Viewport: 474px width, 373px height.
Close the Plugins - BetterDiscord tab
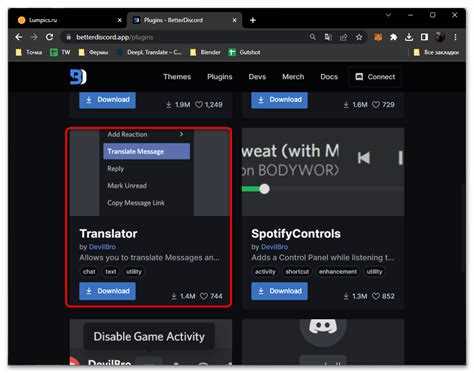(234, 20)
